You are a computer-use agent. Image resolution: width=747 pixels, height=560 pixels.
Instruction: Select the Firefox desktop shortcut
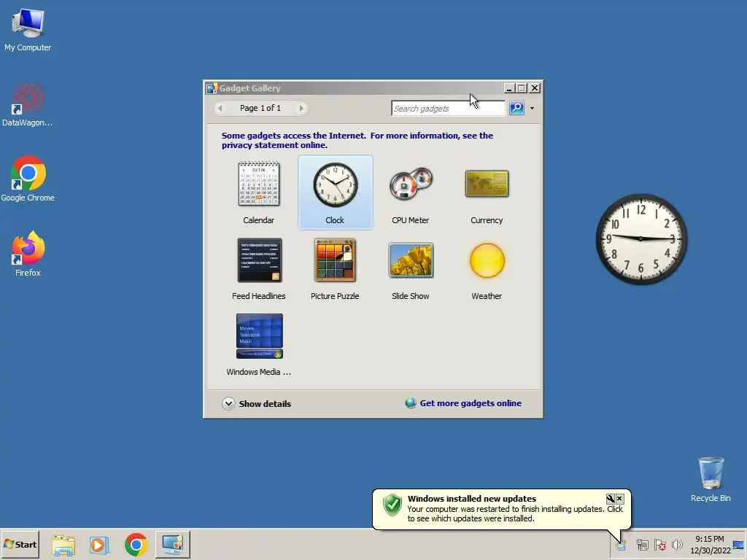point(28,254)
